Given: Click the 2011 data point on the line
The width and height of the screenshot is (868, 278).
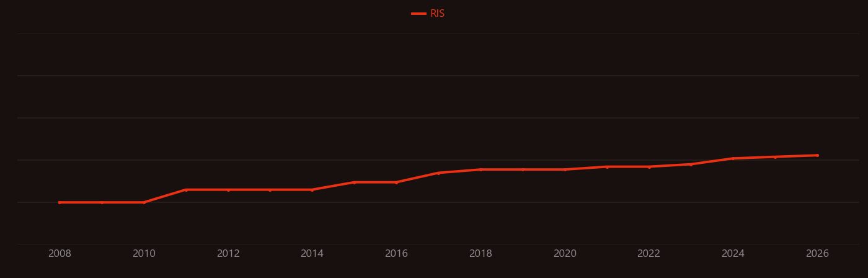Looking at the screenshot, I should click(186, 190).
